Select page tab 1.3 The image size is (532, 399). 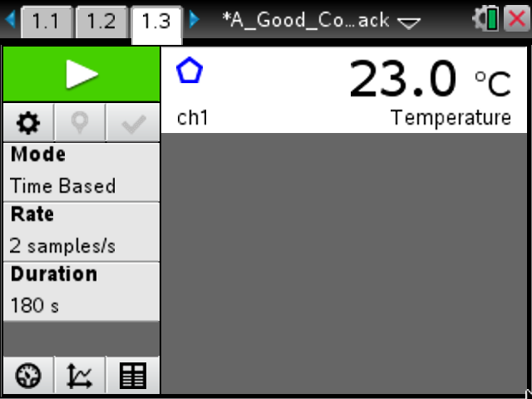156,24
